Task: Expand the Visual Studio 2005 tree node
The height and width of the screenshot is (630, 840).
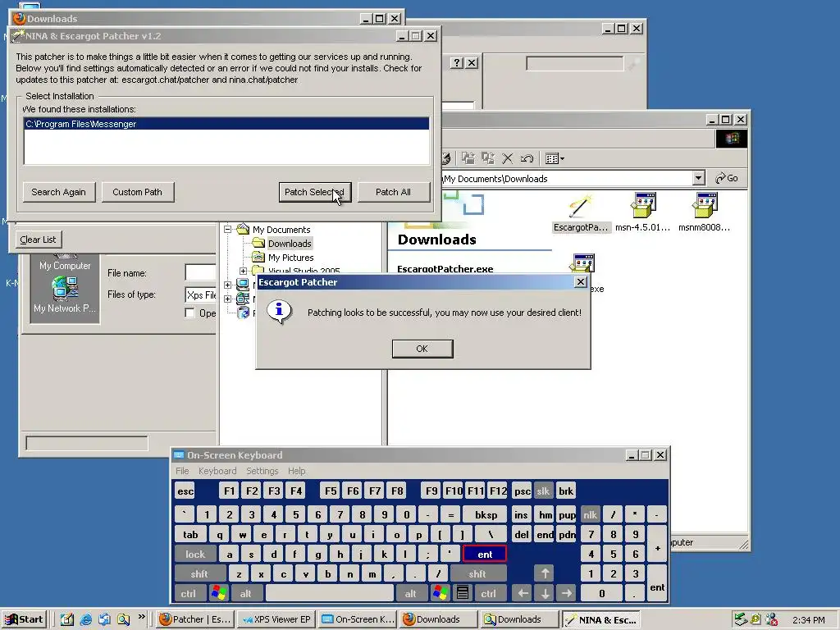Action: pyautogui.click(x=243, y=271)
